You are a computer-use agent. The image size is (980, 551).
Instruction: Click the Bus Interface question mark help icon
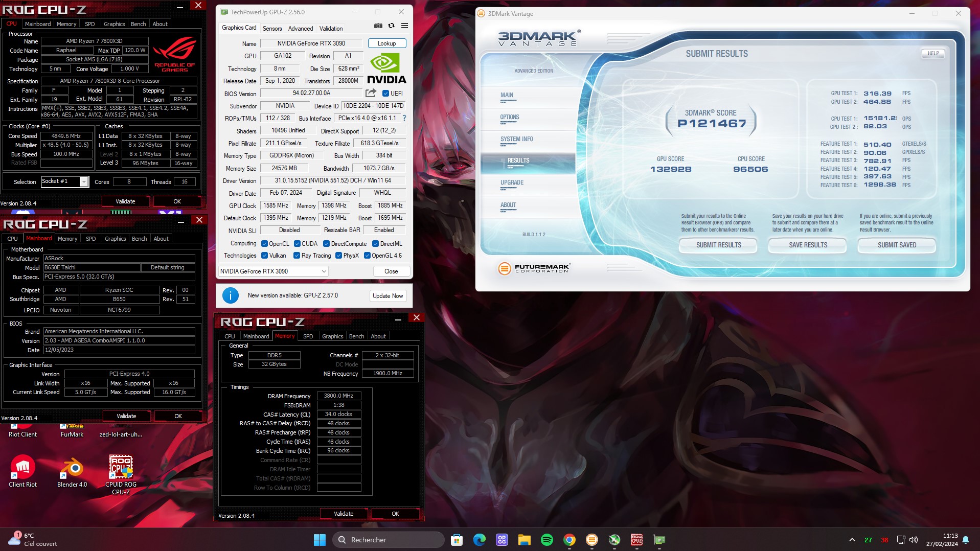tap(404, 118)
